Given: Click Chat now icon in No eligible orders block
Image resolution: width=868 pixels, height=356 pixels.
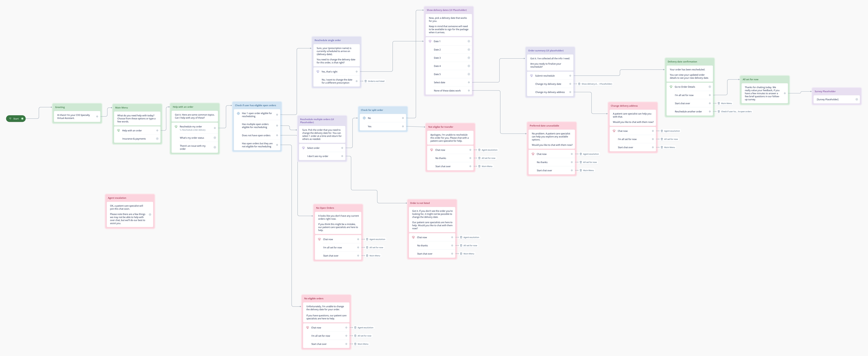Looking at the screenshot, I should pyautogui.click(x=308, y=328).
